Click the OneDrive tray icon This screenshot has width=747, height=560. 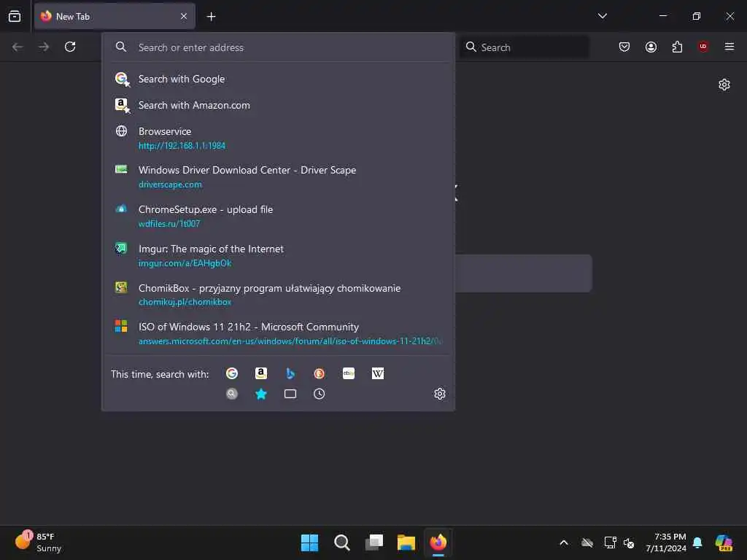tap(587, 542)
